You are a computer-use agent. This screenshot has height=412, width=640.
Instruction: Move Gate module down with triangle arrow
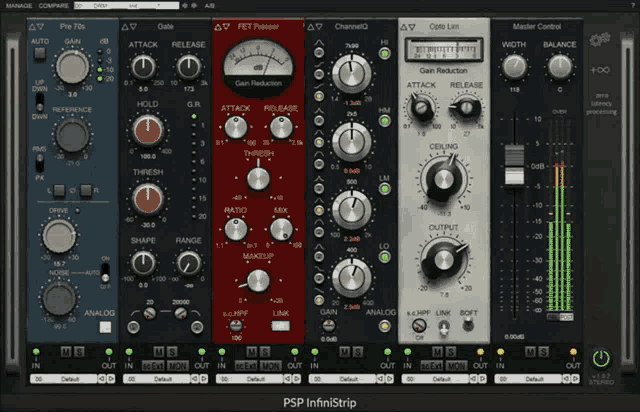click(x=133, y=27)
